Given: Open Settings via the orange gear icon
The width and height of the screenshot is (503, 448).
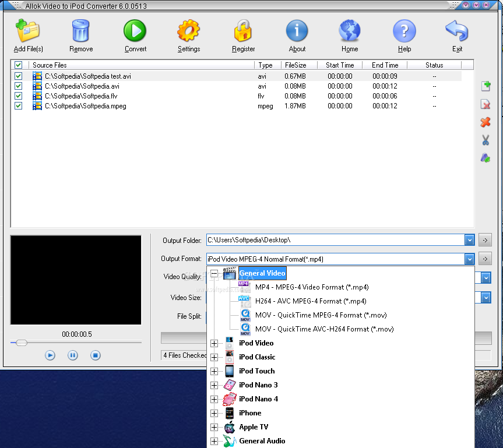Looking at the screenshot, I should point(188,31).
